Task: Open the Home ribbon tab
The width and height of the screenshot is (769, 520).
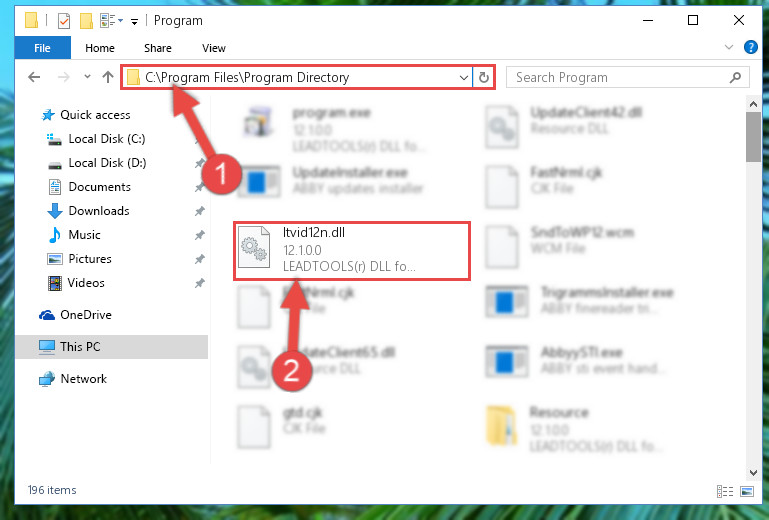Action: (x=100, y=48)
